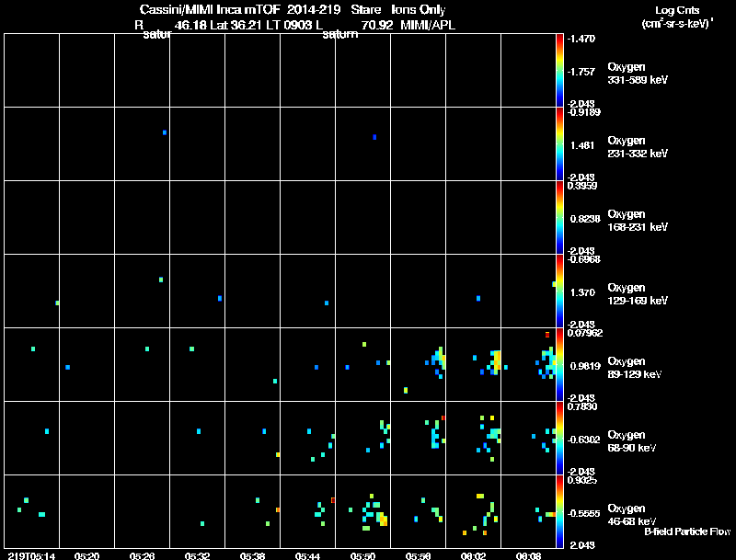The image size is (736, 560).
Task: Click the '2014-219' date in the title
Action: [314, 10]
